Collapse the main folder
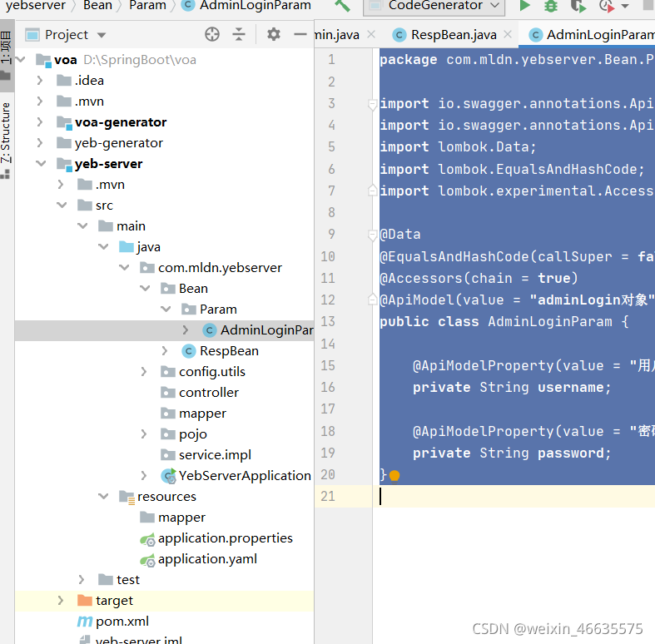This screenshot has height=644, width=655. pyautogui.click(x=82, y=226)
